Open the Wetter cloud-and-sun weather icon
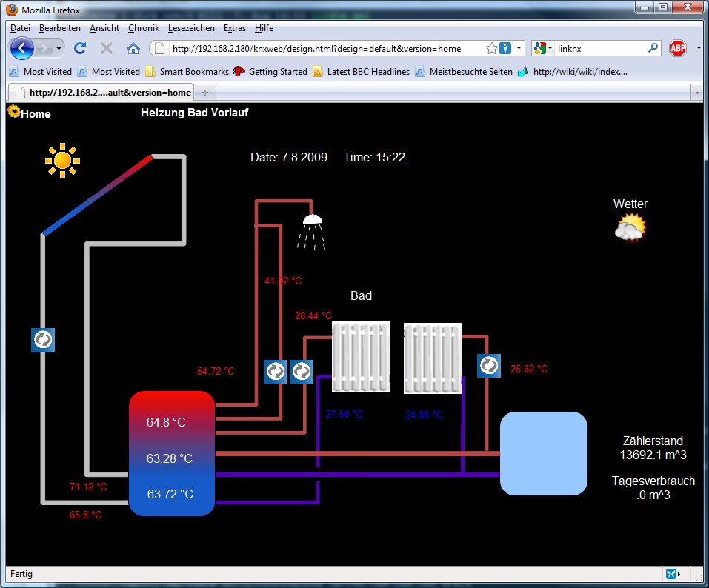Viewport: 709px width, 588px height. [630, 228]
